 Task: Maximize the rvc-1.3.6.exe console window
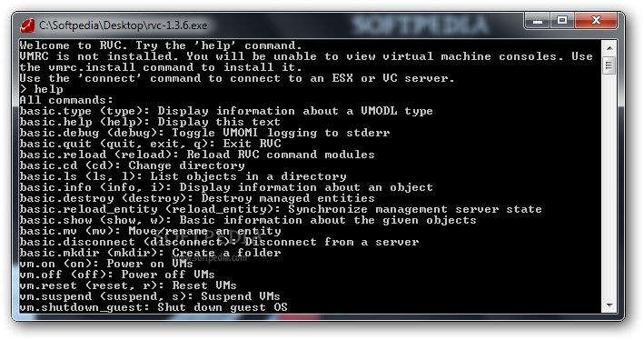pos(562,21)
